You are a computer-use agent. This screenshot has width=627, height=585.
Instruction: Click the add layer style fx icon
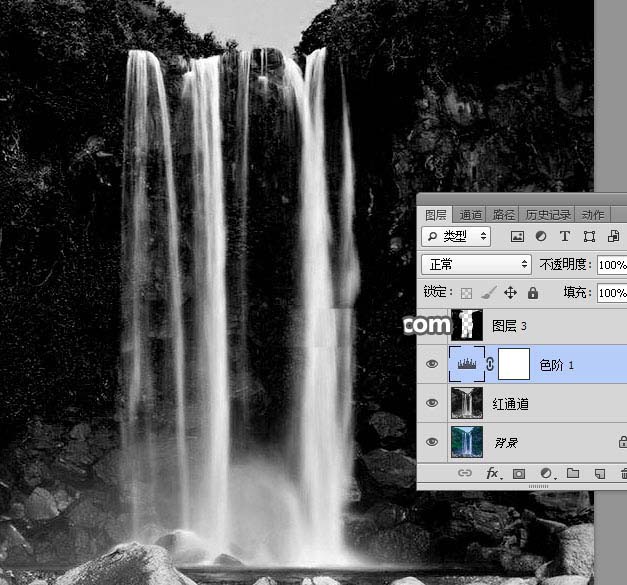coord(492,473)
